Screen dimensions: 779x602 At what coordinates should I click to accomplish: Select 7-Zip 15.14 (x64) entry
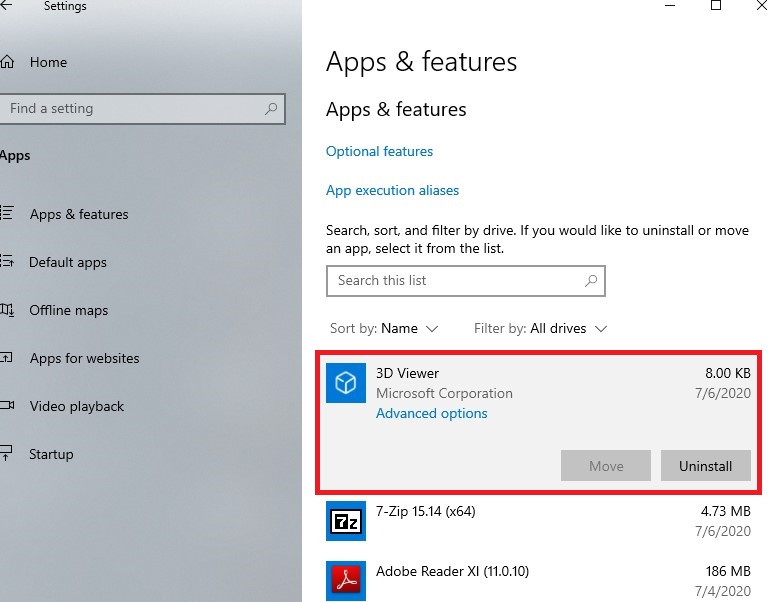[539, 521]
